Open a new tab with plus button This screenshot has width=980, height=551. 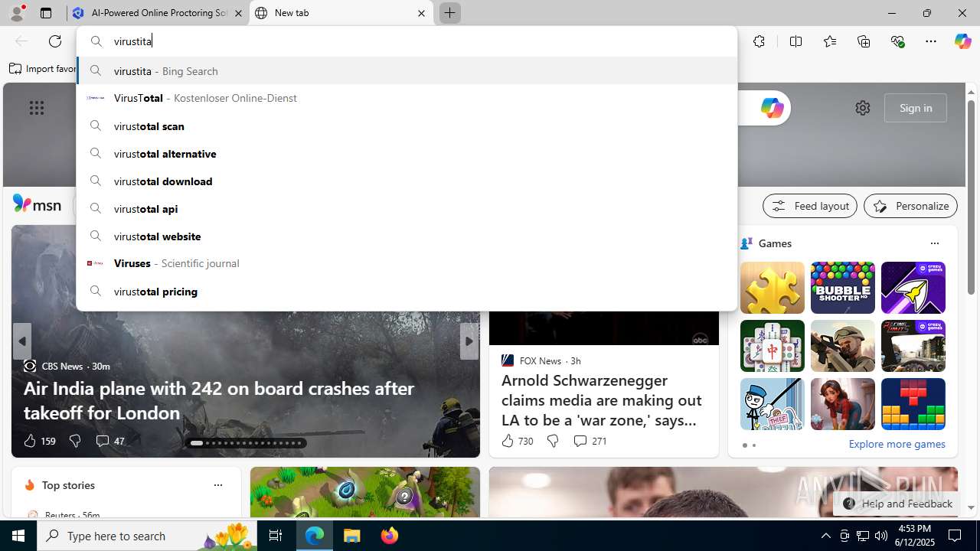tap(449, 13)
